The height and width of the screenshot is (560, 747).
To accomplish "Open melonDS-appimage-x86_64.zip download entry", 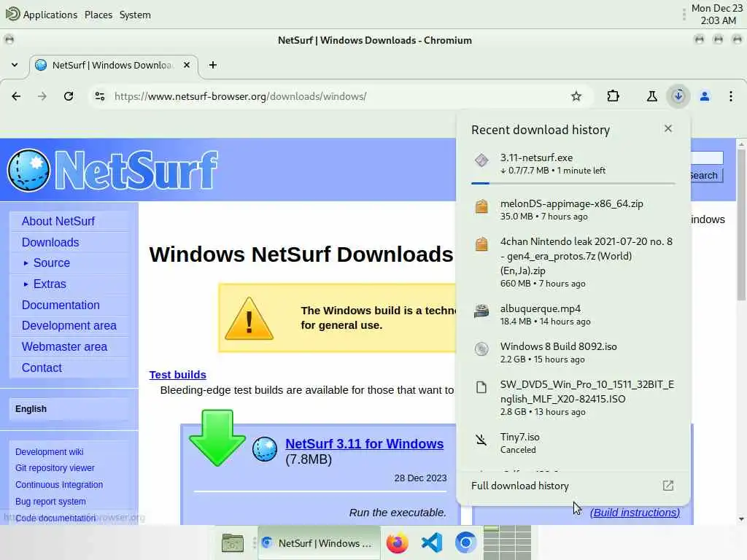I will [573, 209].
